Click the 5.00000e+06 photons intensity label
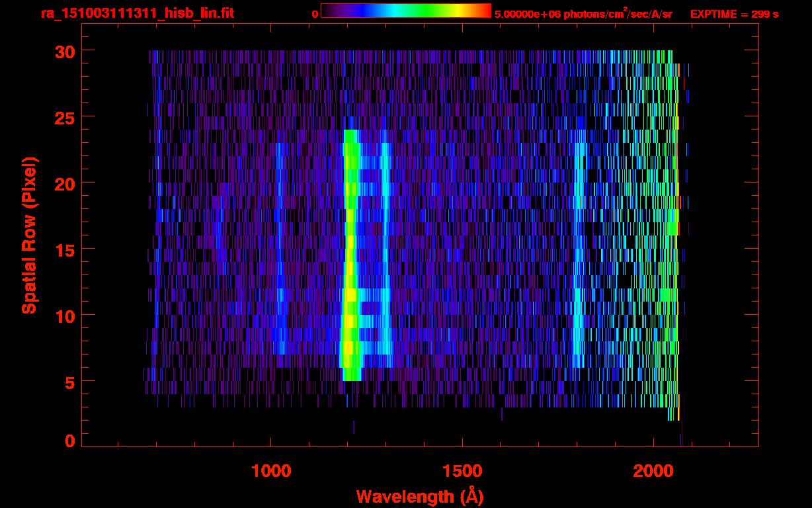812x508 pixels. click(x=583, y=14)
